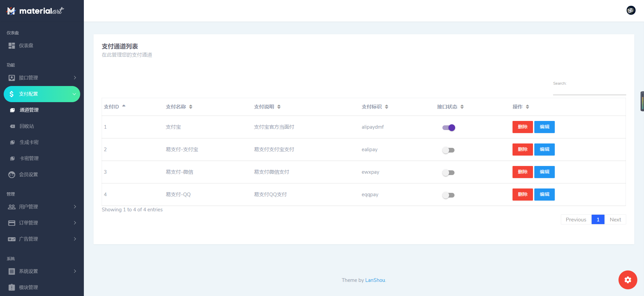This screenshot has height=296, width=644.
Task: Enable the ealipay channel status toggle
Action: tap(448, 150)
